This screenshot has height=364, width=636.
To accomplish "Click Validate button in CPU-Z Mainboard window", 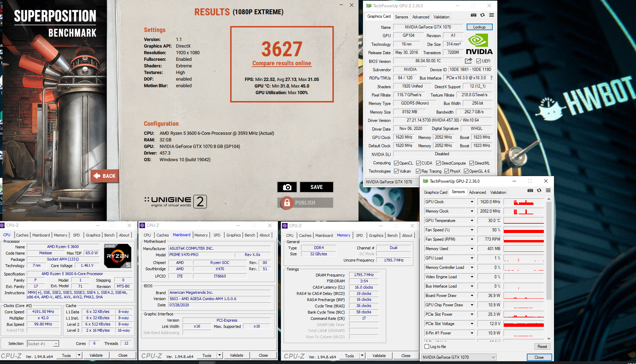I will pyautogui.click(x=236, y=355).
